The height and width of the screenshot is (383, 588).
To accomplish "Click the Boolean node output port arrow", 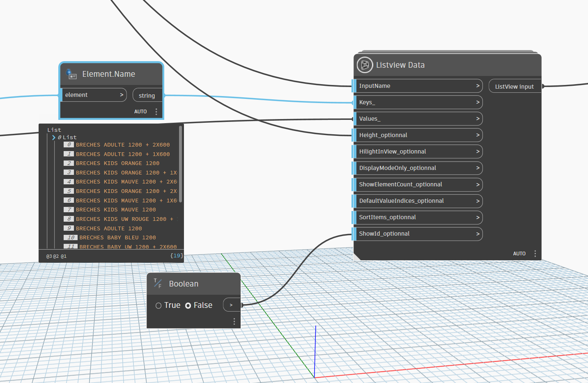I will pyautogui.click(x=231, y=305).
